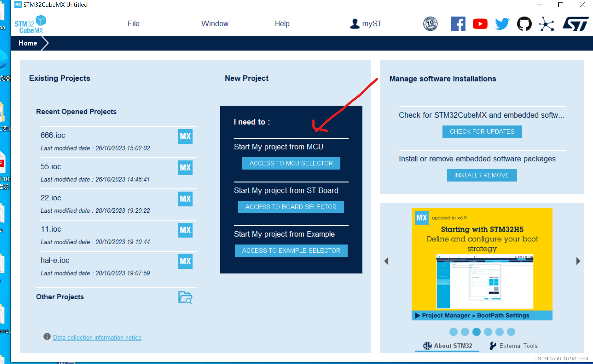Image resolution: width=593 pixels, height=364 pixels.
Task: Click MX icon next to 55.ioc
Action: pyautogui.click(x=185, y=168)
